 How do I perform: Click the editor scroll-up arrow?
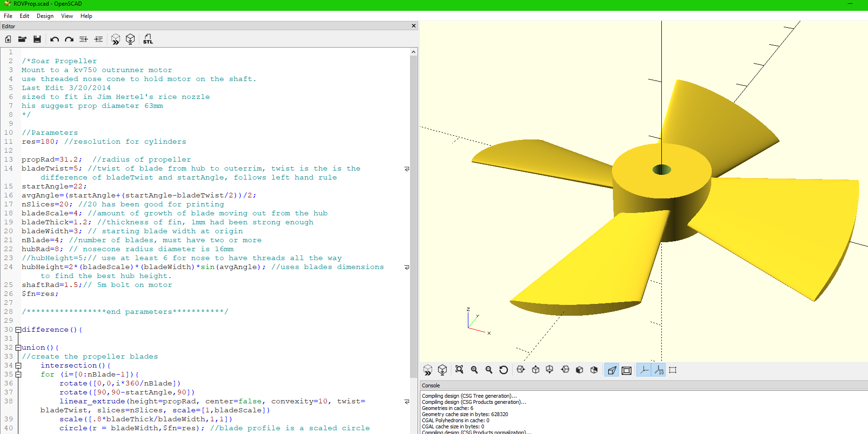[x=413, y=52]
